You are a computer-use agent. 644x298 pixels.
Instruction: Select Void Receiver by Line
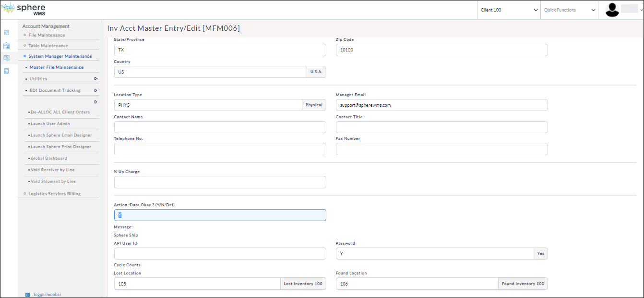pyautogui.click(x=52, y=170)
